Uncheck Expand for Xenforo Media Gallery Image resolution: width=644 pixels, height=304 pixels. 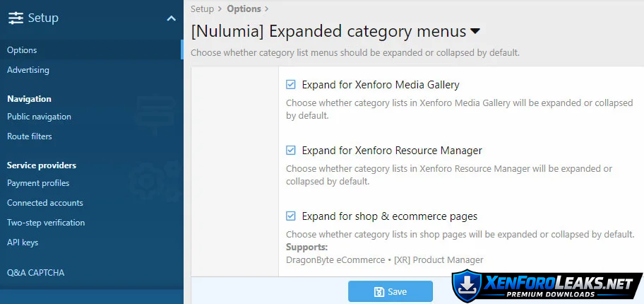pyautogui.click(x=291, y=85)
